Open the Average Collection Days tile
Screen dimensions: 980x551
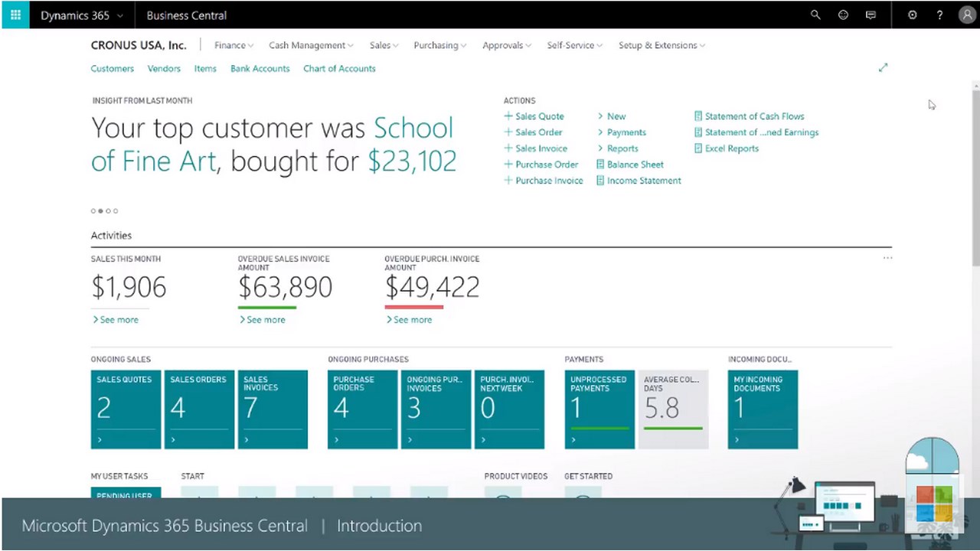673,409
